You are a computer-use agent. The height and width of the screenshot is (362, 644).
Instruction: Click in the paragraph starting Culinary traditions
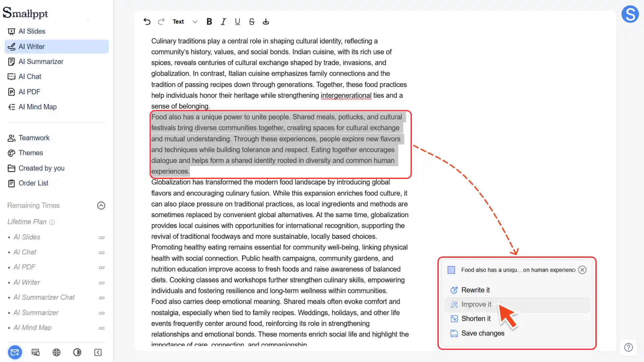[x=279, y=73]
